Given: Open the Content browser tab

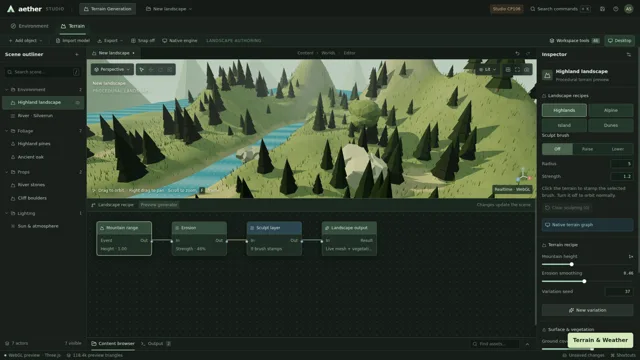Looking at the screenshot, I should point(113,344).
